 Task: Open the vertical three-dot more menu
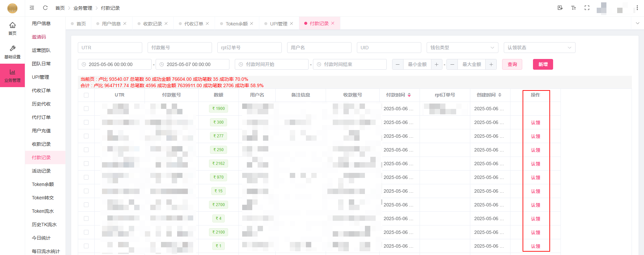coord(637,8)
